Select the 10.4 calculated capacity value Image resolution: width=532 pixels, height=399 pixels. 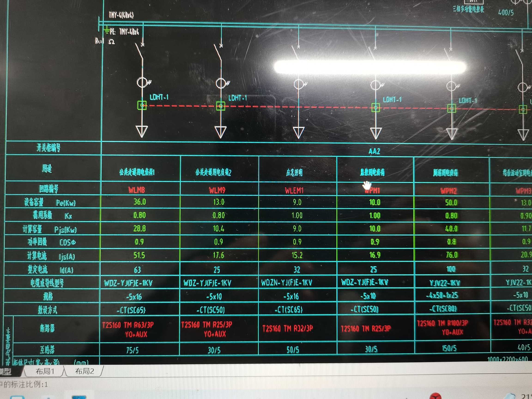point(219,228)
